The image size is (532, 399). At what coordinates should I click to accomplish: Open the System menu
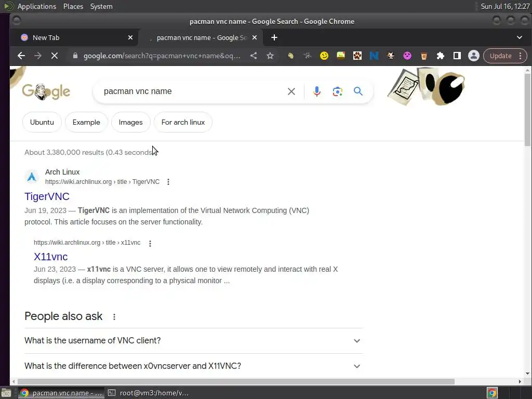101,6
